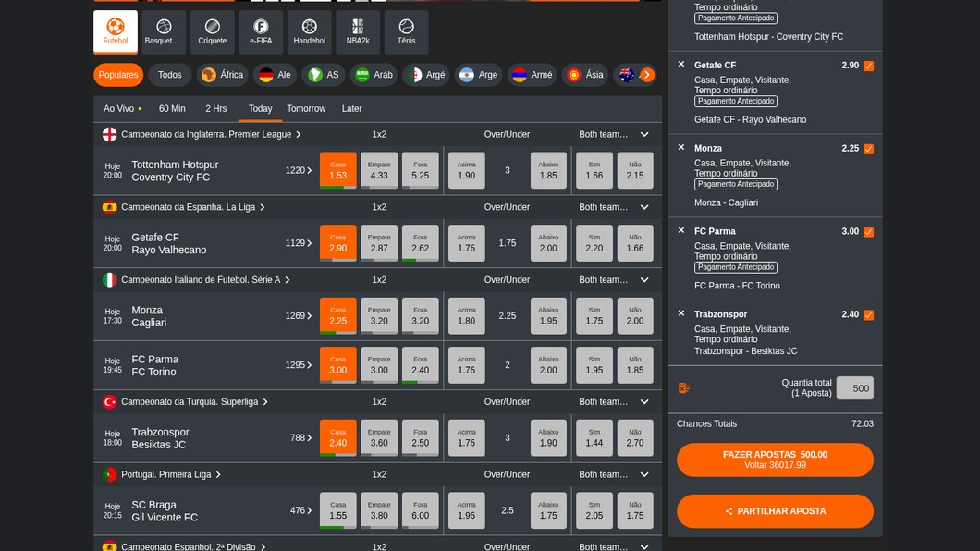The image size is (980, 551).
Task: Open Campeonato da Espanha La Liga link
Action: pyautogui.click(x=192, y=207)
